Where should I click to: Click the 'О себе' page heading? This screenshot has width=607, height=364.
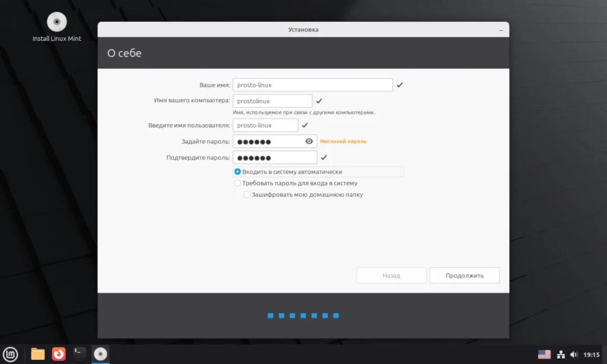124,53
